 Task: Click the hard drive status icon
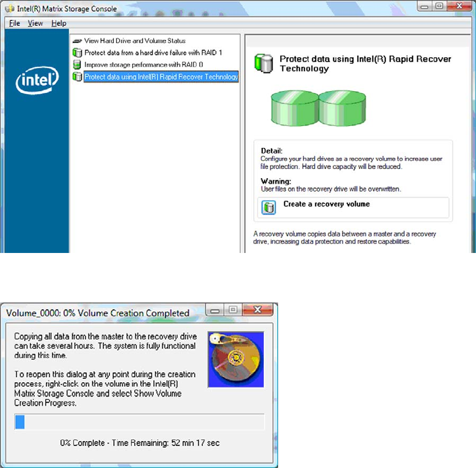coord(78,41)
